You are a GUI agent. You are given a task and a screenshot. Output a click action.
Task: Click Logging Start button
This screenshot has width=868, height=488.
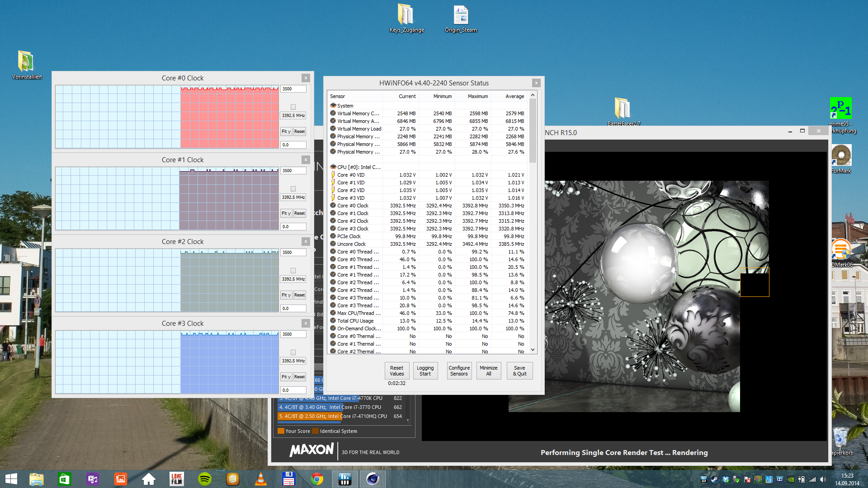click(x=425, y=371)
